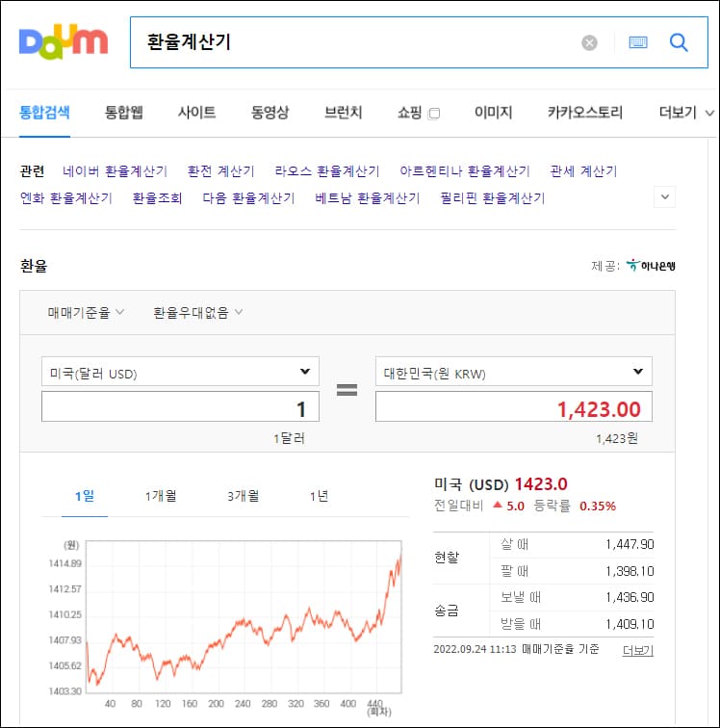Open related search 베트남 환율계산기
The image size is (720, 728).
(367, 198)
